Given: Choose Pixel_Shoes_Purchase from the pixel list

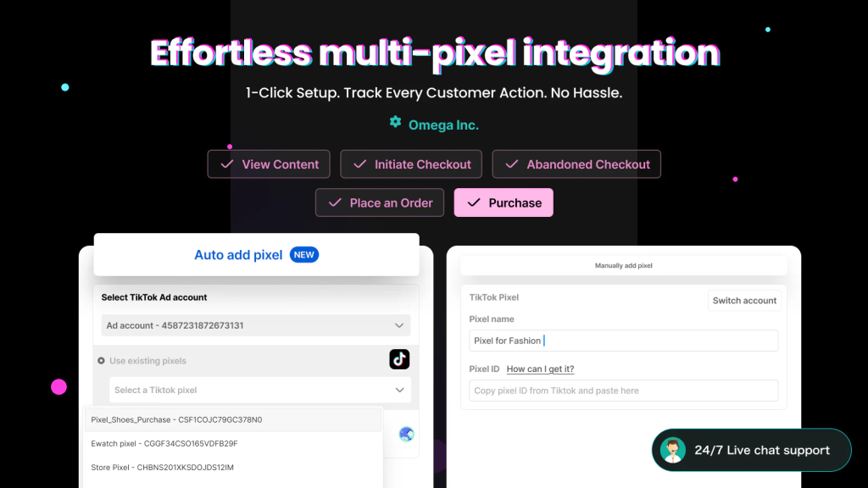Looking at the screenshot, I should click(x=232, y=419).
